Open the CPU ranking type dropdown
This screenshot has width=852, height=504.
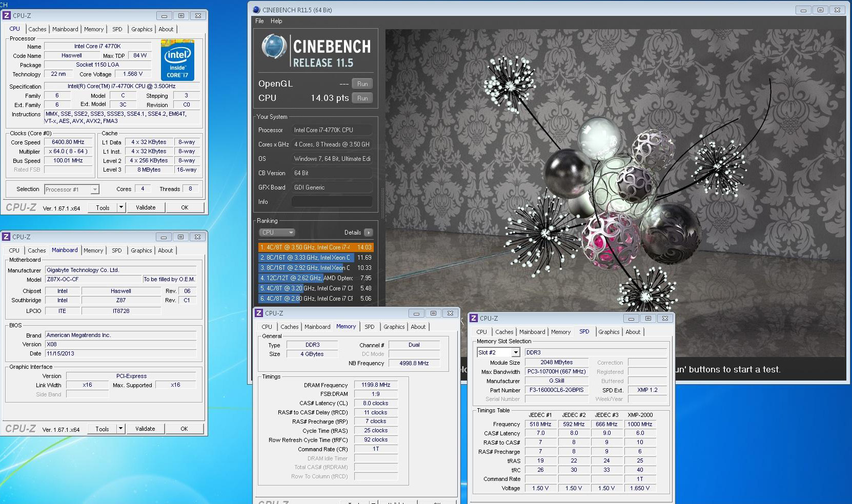pyautogui.click(x=277, y=233)
